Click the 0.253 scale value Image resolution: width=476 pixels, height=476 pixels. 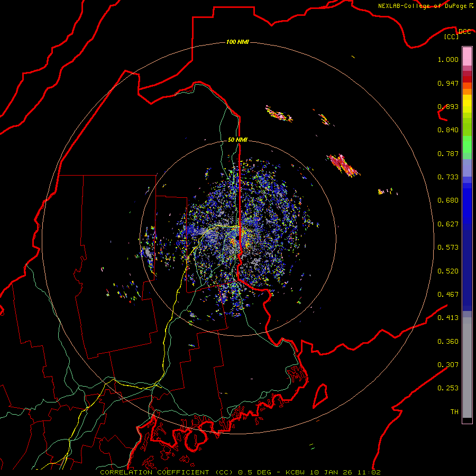448,388
